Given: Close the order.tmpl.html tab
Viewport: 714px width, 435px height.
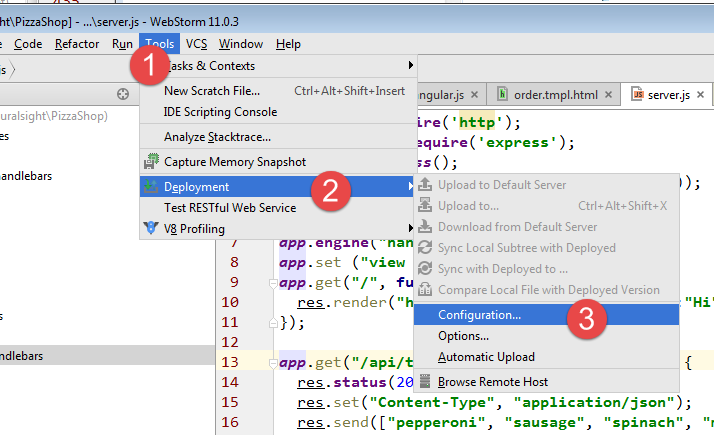Looking at the screenshot, I should pos(608,95).
